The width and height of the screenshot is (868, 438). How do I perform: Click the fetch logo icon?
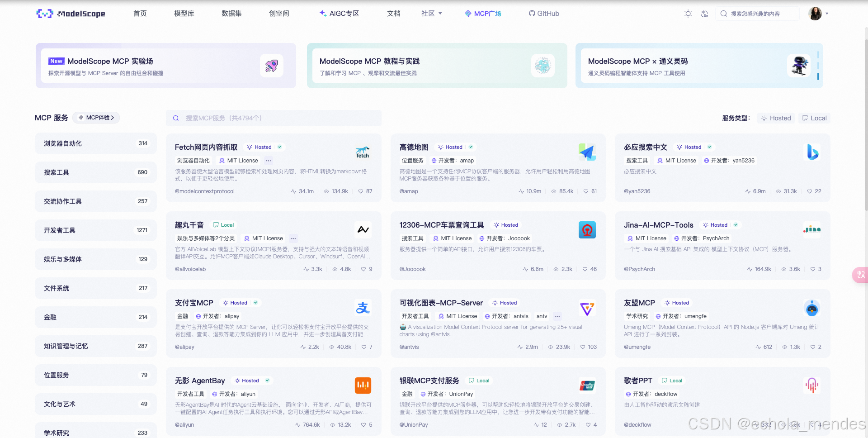(363, 152)
